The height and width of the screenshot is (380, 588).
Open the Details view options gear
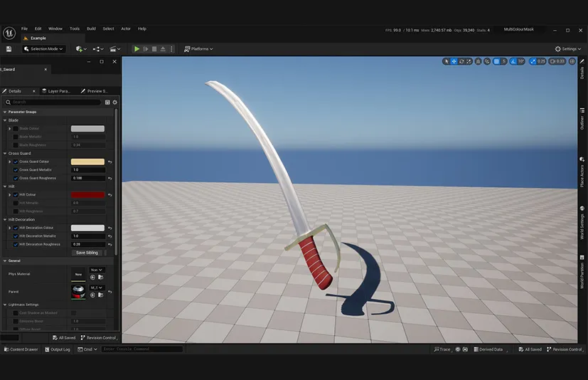(114, 102)
